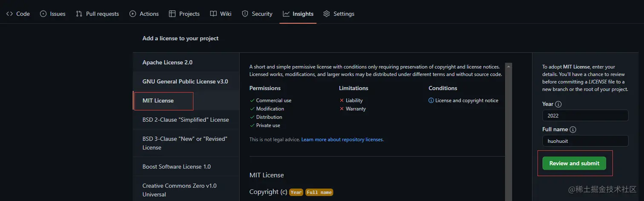Open Learn more about repository licenses link
This screenshot has height=201, width=644.
[342, 139]
